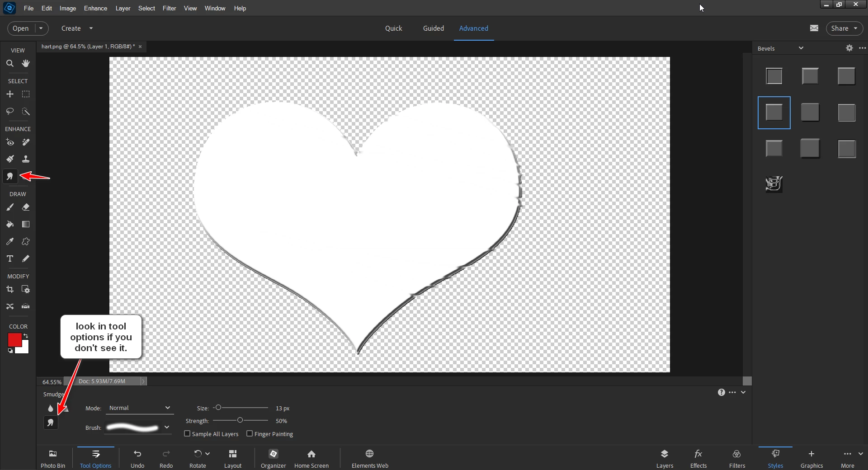Click the Strength slider handle
This screenshot has height=470, width=868.
240,420
